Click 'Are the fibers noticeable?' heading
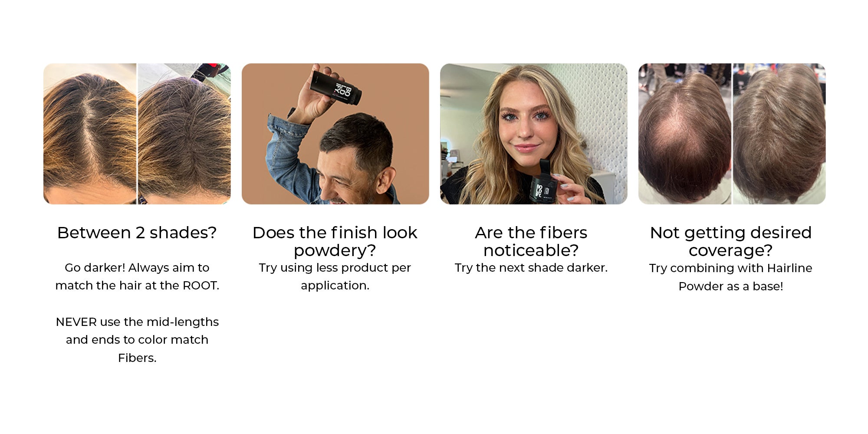The image size is (868, 434). pos(531,242)
